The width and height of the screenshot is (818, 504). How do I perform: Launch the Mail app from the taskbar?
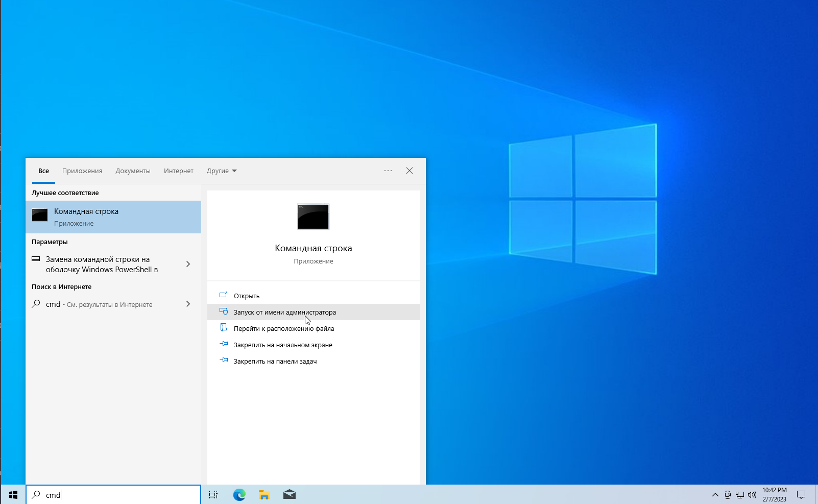(x=290, y=494)
